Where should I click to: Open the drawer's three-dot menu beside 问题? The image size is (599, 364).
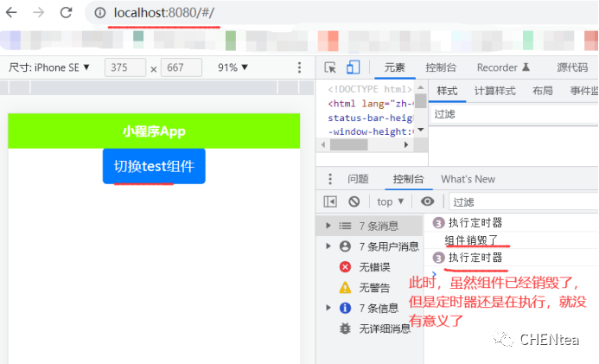[329, 179]
